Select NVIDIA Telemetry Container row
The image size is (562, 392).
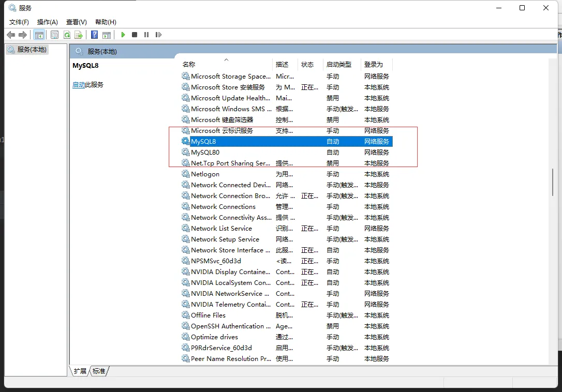[x=287, y=304]
